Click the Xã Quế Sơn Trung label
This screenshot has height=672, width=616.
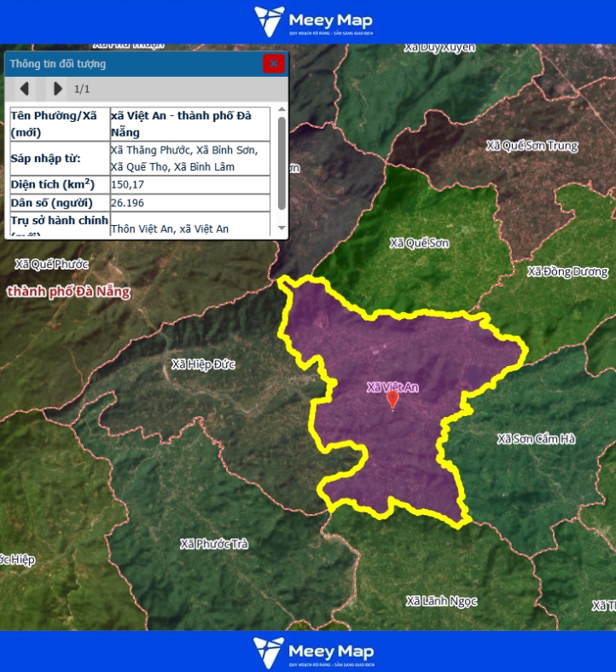point(532,146)
